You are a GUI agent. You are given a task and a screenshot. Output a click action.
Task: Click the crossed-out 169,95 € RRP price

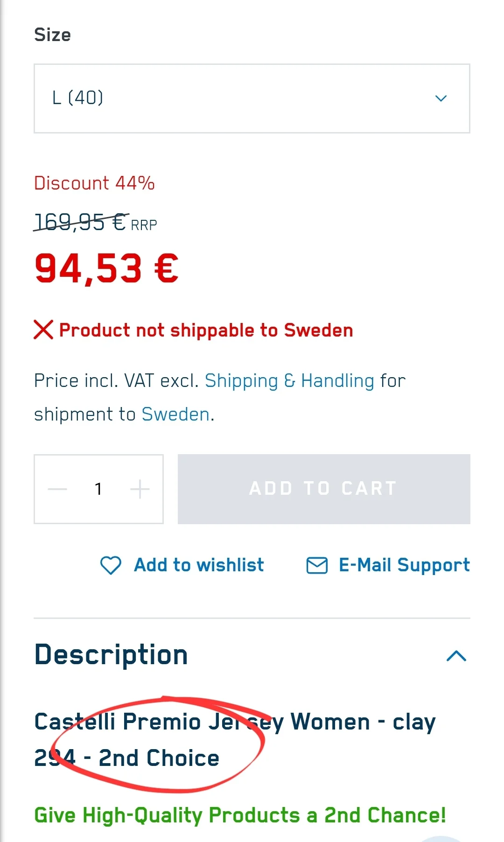(x=81, y=222)
